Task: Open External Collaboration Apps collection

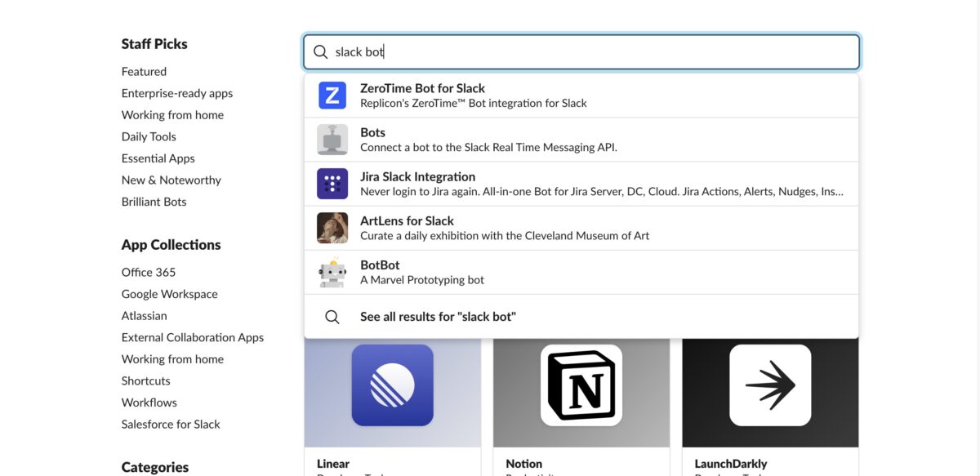Action: tap(193, 337)
